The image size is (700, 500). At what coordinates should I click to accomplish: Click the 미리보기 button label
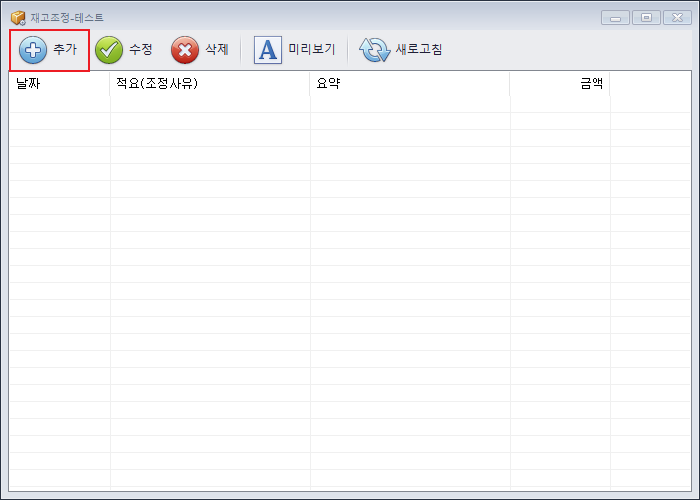click(x=312, y=49)
